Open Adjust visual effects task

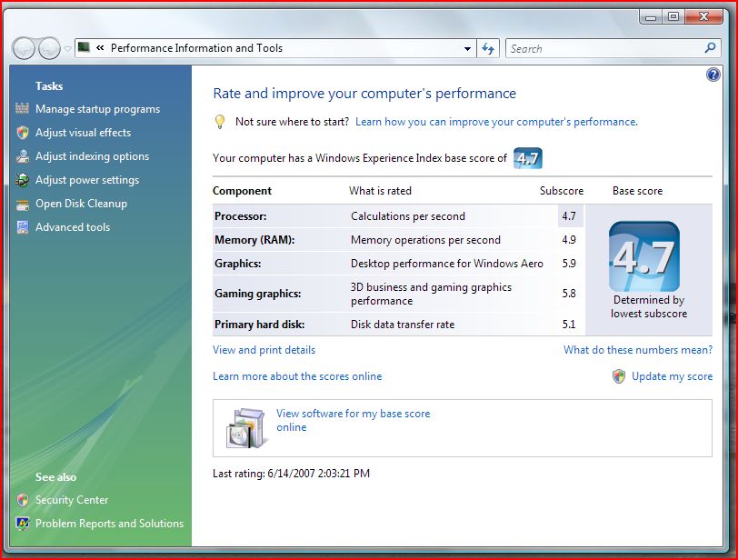[x=83, y=133]
